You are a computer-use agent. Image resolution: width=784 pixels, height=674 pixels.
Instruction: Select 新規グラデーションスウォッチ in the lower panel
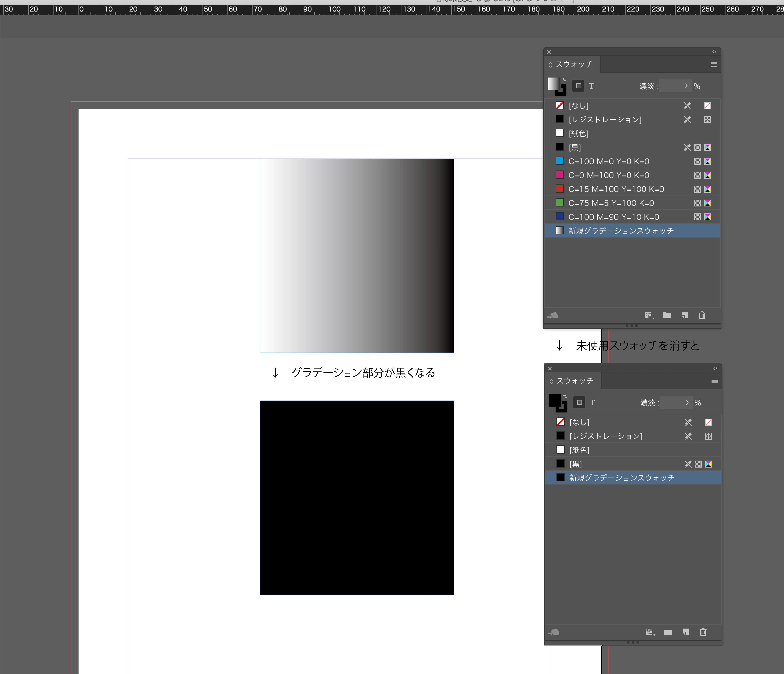[x=622, y=478]
